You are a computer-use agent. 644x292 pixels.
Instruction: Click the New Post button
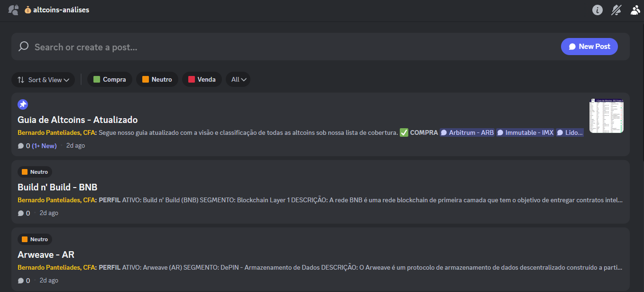(589, 47)
